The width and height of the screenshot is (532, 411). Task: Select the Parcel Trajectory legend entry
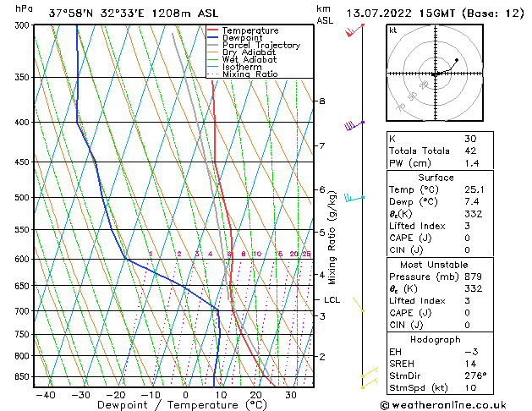[x=261, y=46]
